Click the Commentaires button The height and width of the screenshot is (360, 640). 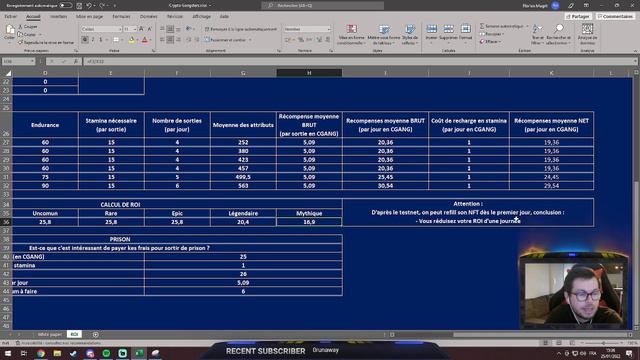pyautogui.click(x=615, y=16)
